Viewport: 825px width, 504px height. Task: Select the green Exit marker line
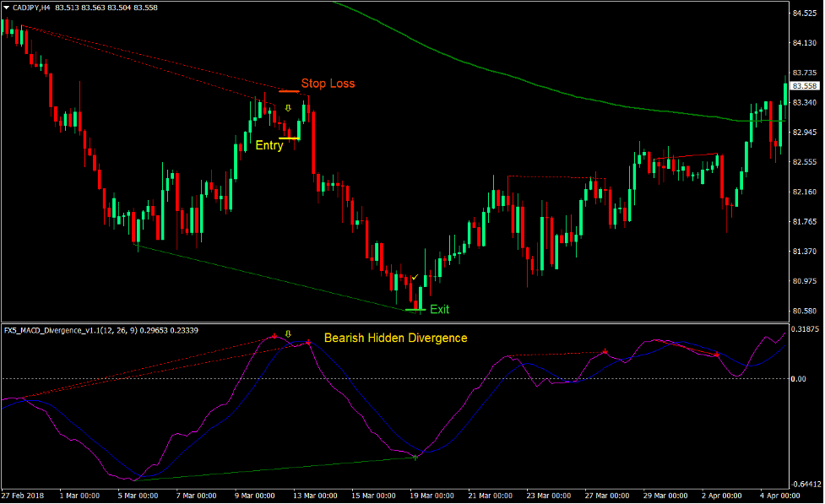tap(414, 311)
